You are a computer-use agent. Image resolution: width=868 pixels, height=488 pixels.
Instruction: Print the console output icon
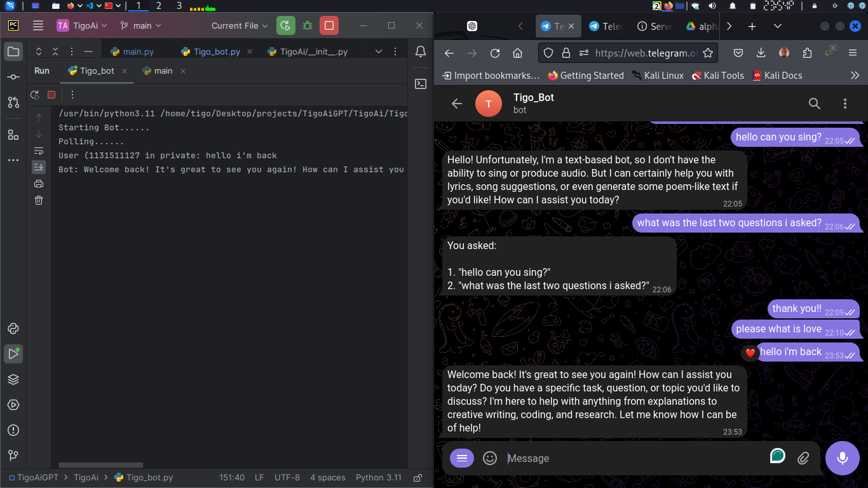pos(39,184)
